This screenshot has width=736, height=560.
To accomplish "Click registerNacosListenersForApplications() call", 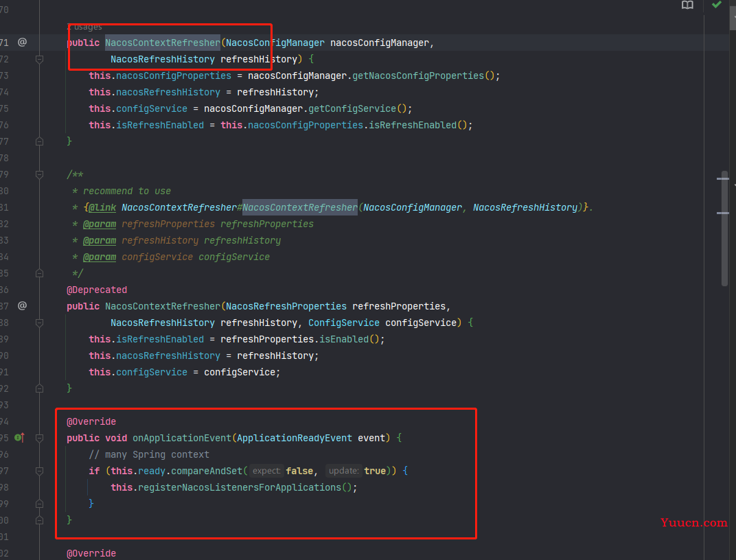I will tap(244, 487).
